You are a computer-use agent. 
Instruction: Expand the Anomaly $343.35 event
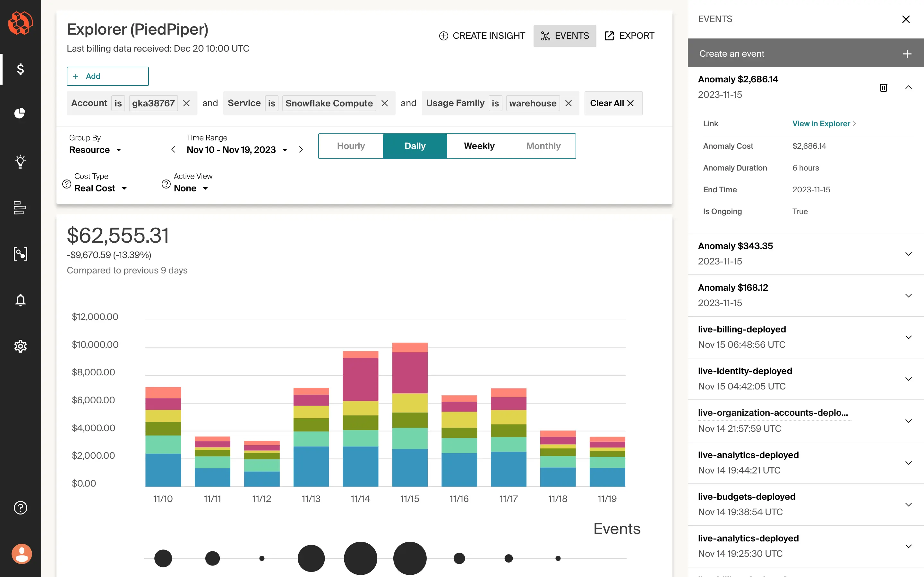908,253
